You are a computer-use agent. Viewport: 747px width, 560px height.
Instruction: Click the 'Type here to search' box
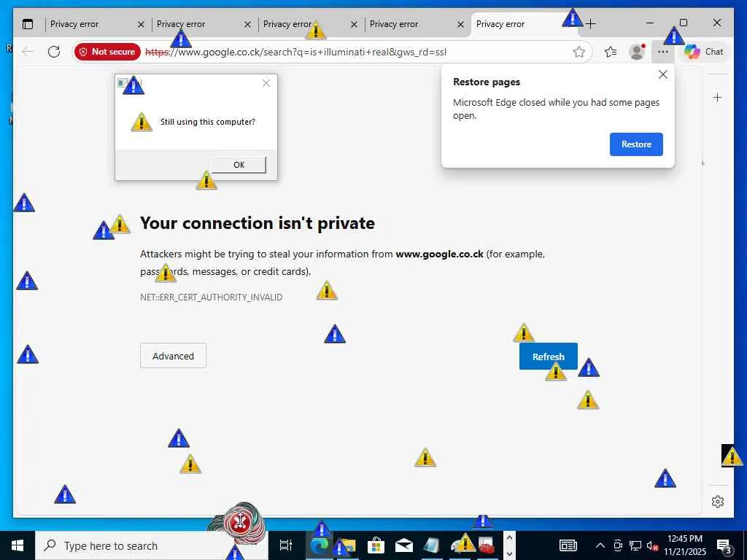coord(152,545)
